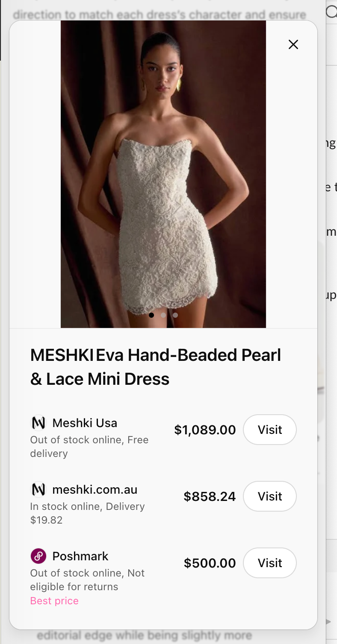The width and height of the screenshot is (337, 644).
Task: Click the Poshmark logo icon
Action: pos(38,556)
